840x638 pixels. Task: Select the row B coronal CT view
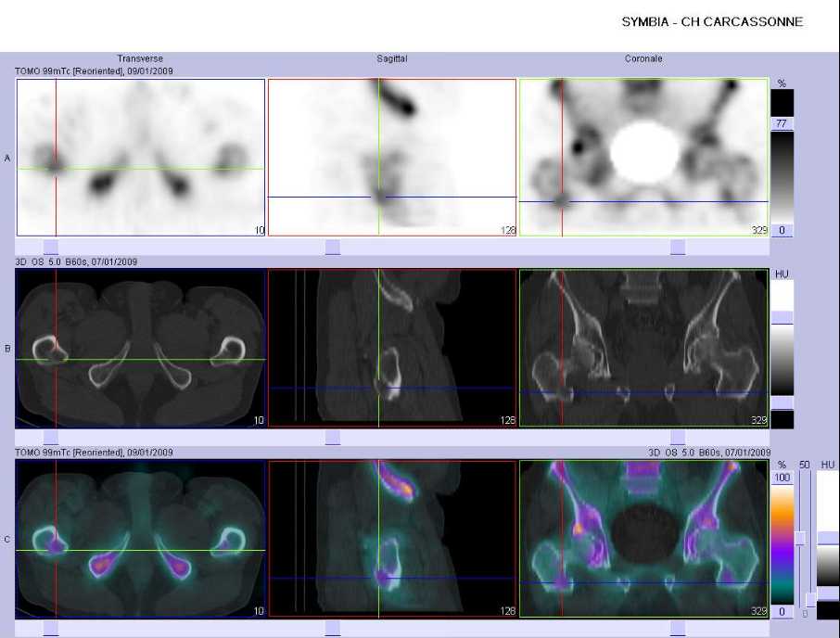click(644, 348)
